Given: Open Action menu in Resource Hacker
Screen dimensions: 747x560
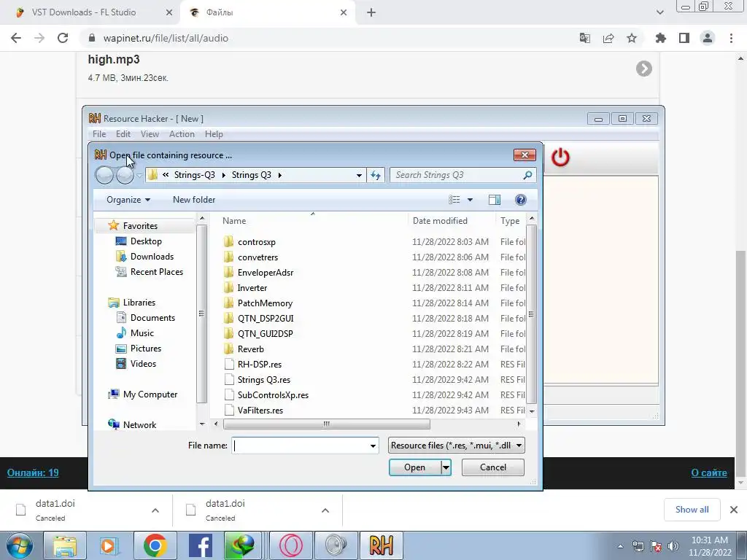Looking at the screenshot, I should click(182, 134).
